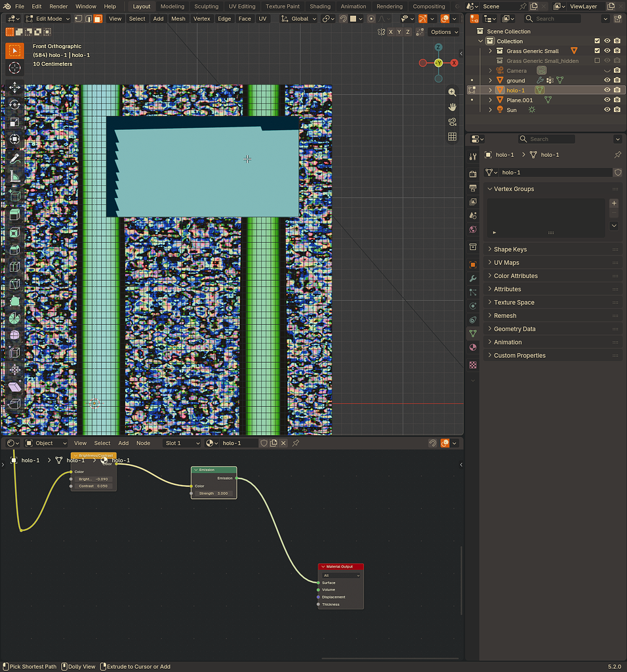
Task: Open the Slot 1 material slot dropdown
Action: click(x=182, y=443)
